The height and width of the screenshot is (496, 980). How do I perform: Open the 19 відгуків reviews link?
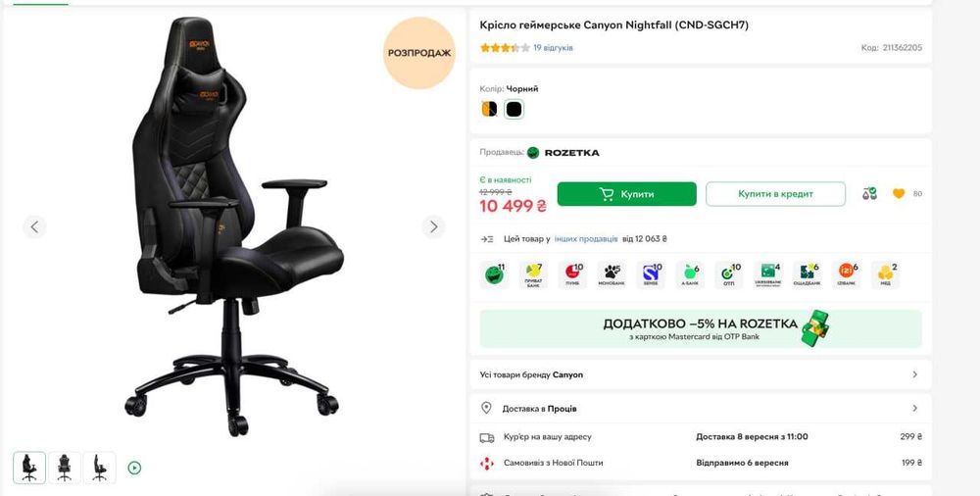click(x=553, y=47)
